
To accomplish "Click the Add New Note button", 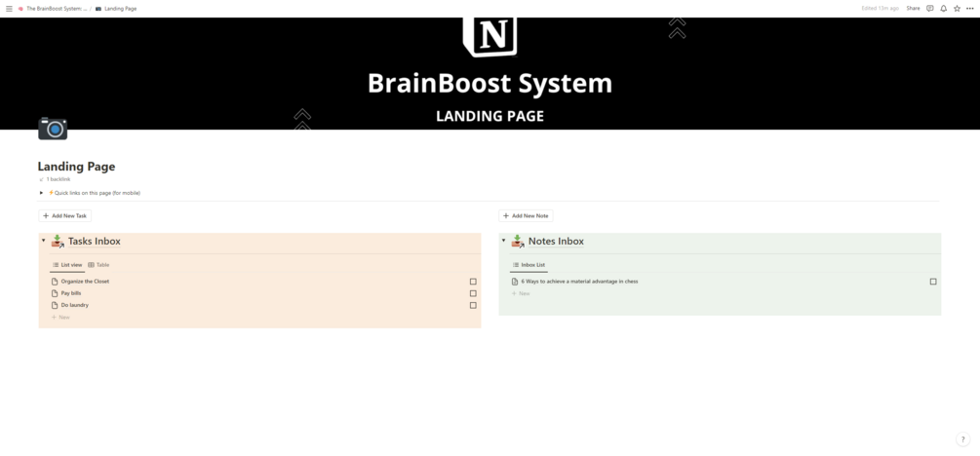I will (526, 216).
